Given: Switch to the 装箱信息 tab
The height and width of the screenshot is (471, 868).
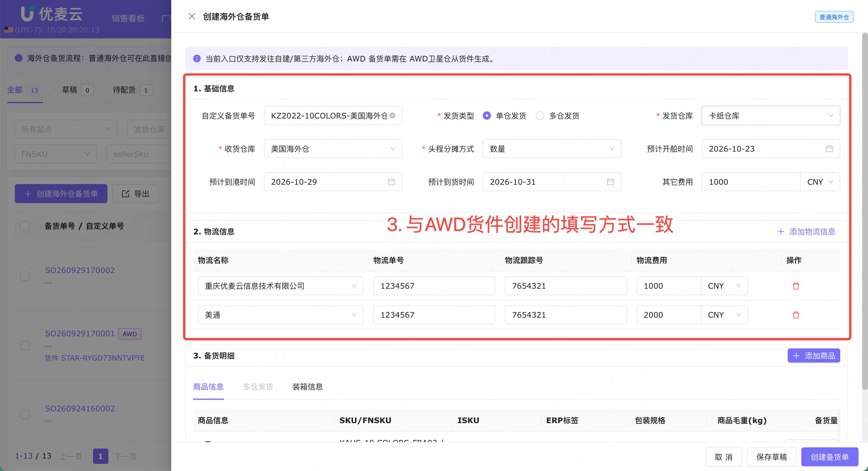Looking at the screenshot, I should click(x=307, y=387).
